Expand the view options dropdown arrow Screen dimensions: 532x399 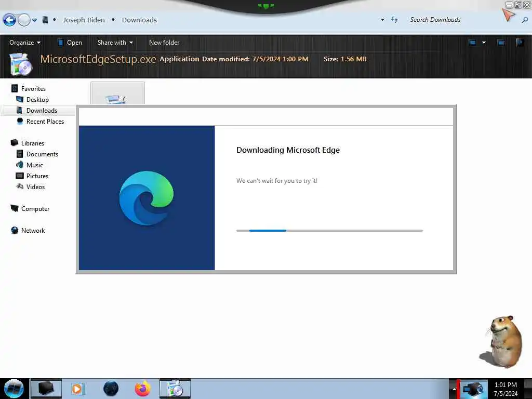tap(484, 43)
